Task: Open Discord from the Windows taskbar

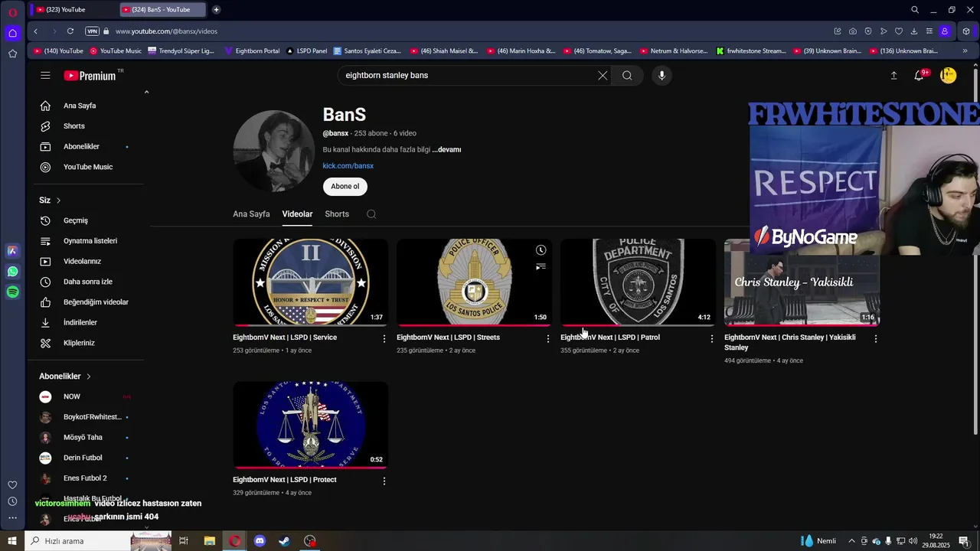Action: (260, 541)
